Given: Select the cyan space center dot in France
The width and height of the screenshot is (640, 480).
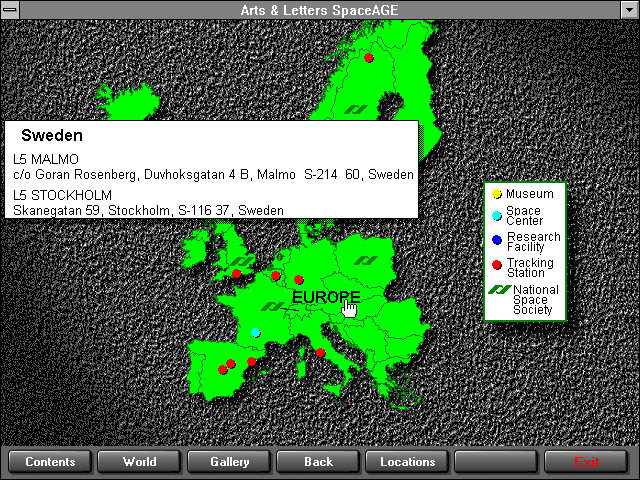Looking at the screenshot, I should pos(256,333).
